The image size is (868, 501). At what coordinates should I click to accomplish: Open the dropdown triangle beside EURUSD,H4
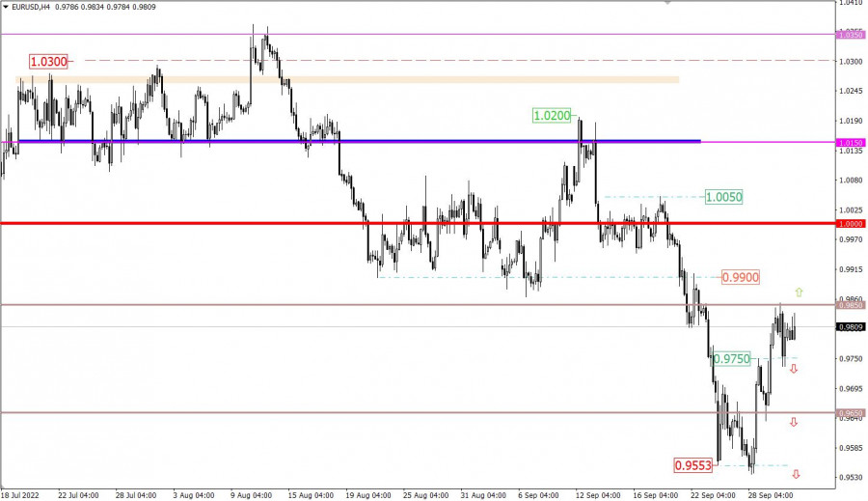(6, 7)
